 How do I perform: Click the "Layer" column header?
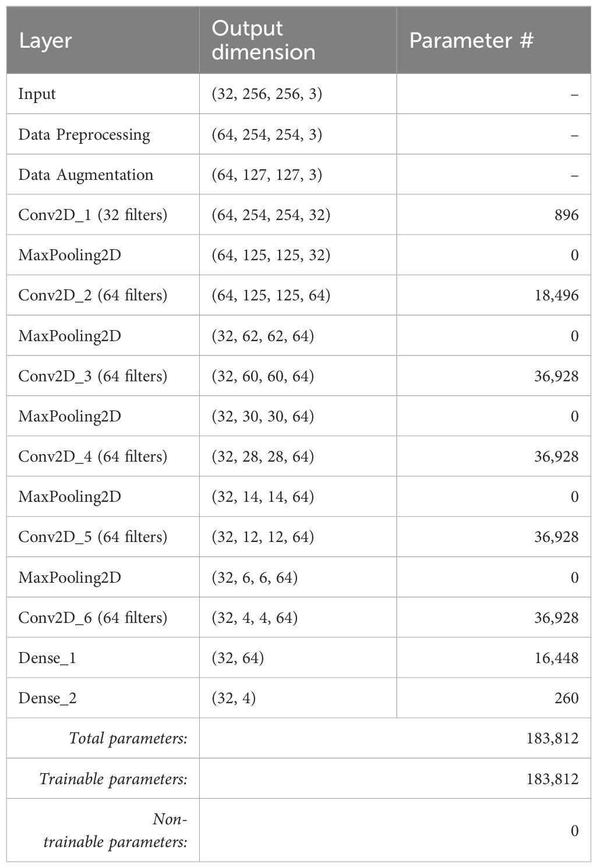pyautogui.click(x=45, y=41)
